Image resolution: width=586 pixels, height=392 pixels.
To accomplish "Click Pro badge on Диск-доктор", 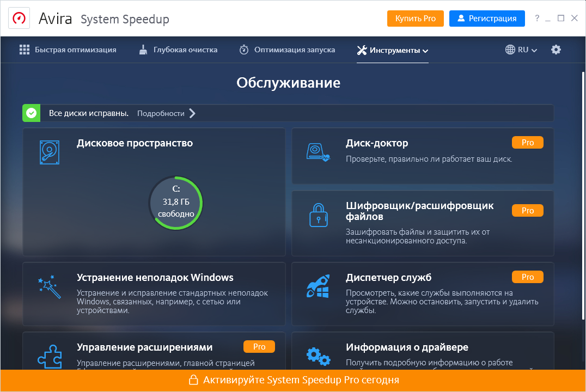I will pos(527,143).
